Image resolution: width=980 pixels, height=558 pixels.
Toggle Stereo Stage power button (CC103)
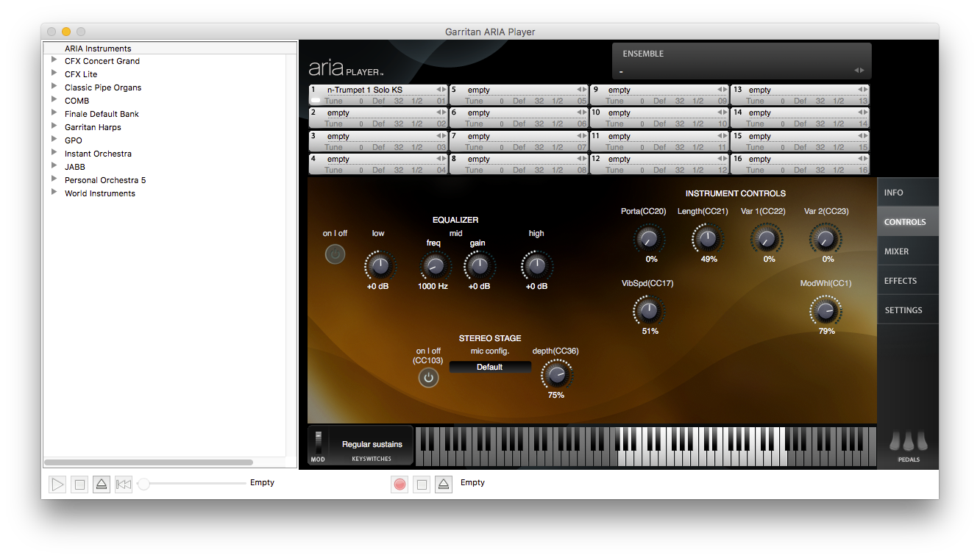[428, 378]
